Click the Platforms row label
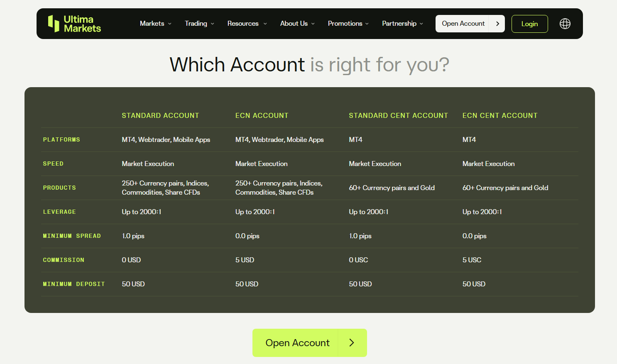The image size is (617, 364). tap(61, 139)
